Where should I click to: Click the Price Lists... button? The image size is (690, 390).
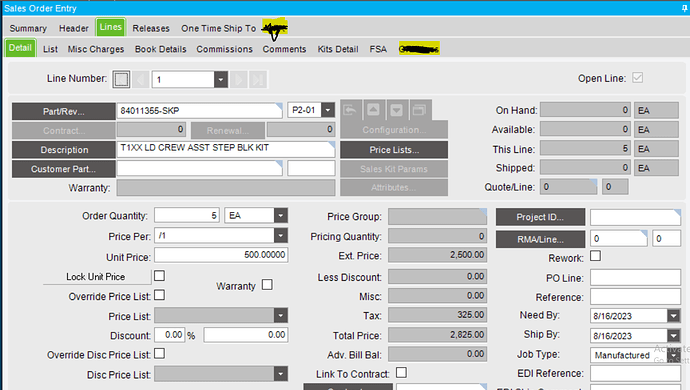pos(394,150)
